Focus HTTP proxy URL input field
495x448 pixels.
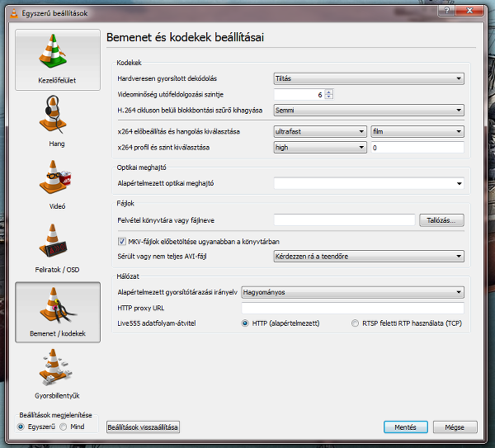pyautogui.click(x=352, y=308)
